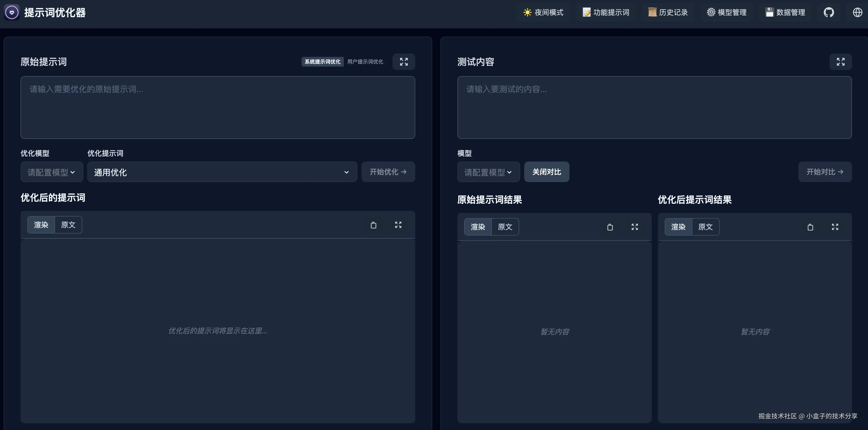The height and width of the screenshot is (430, 868).
Task: Expand the original prompt input to fullscreen
Action: coord(404,62)
